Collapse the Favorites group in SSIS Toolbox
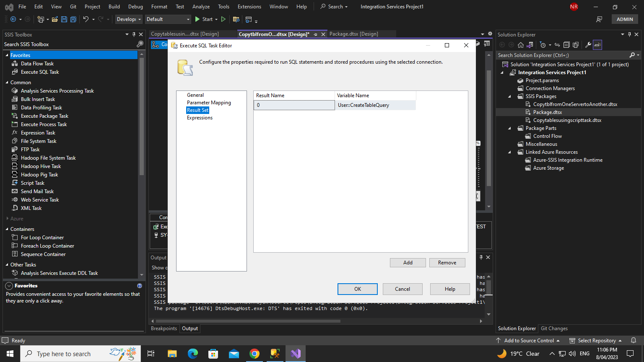This screenshot has height=362, width=644. (x=7, y=55)
